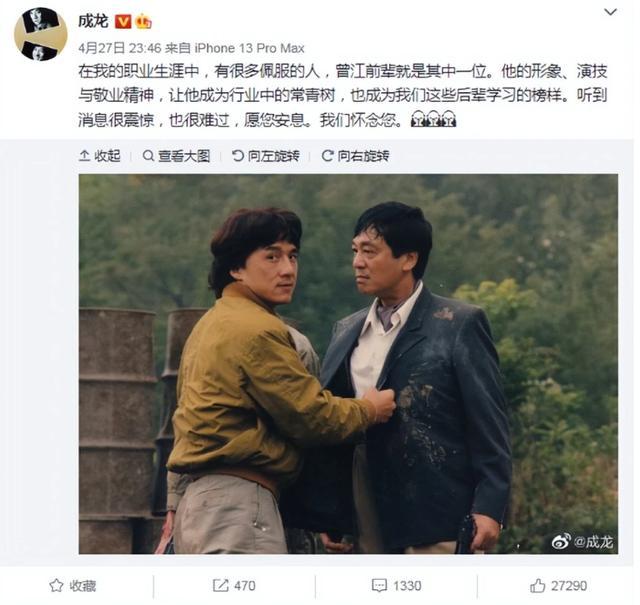Open the post options chevron dropdown

pos(610,12)
